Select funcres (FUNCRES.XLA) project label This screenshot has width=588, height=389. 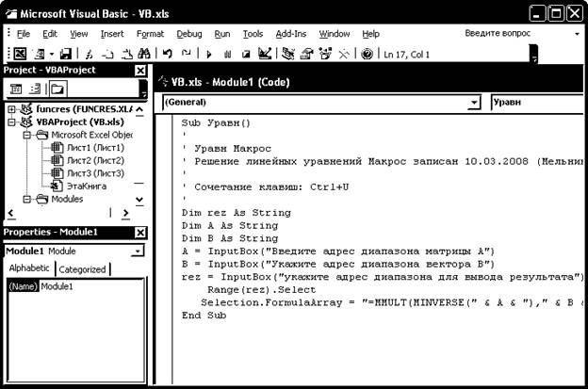(x=84, y=109)
